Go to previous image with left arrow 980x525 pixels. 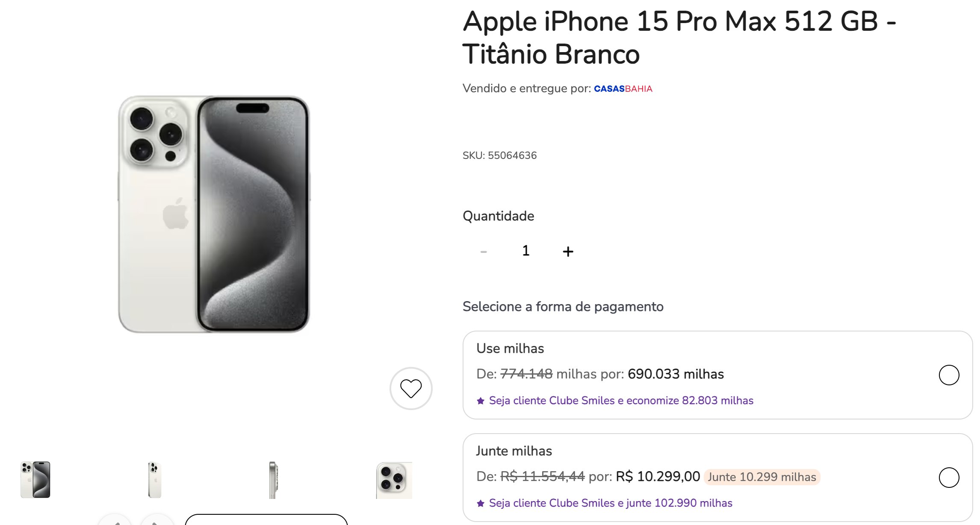pos(115,521)
